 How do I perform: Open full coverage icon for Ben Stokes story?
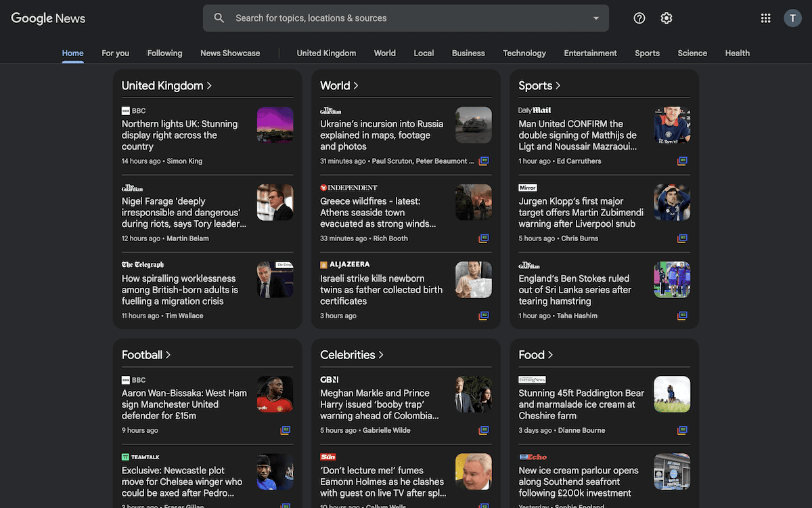[x=682, y=316]
